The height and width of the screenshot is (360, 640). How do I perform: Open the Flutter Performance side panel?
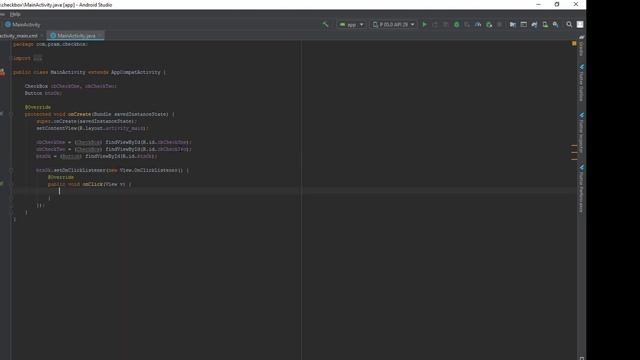point(581,189)
